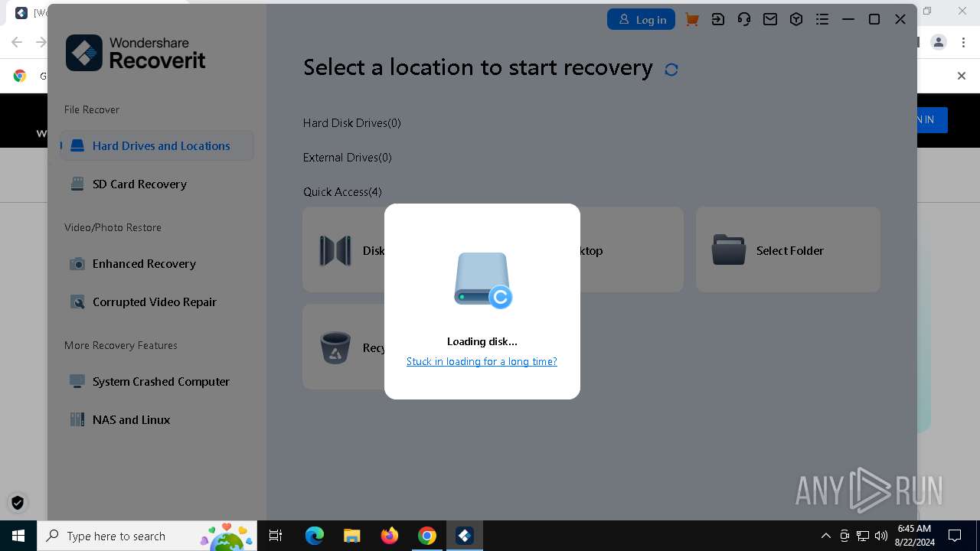Screen dimensions: 980x551
Task: Open Enhanced Recovery
Action: point(157,263)
